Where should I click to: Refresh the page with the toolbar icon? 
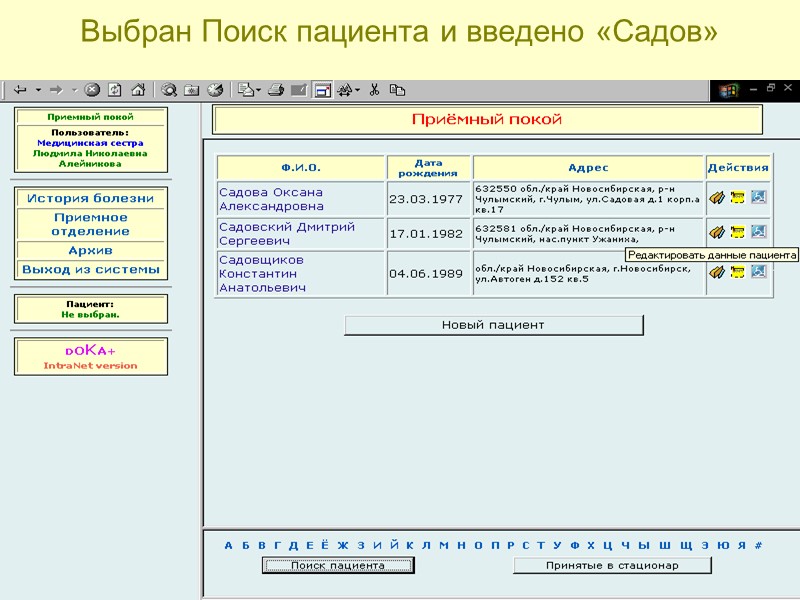click(114, 87)
